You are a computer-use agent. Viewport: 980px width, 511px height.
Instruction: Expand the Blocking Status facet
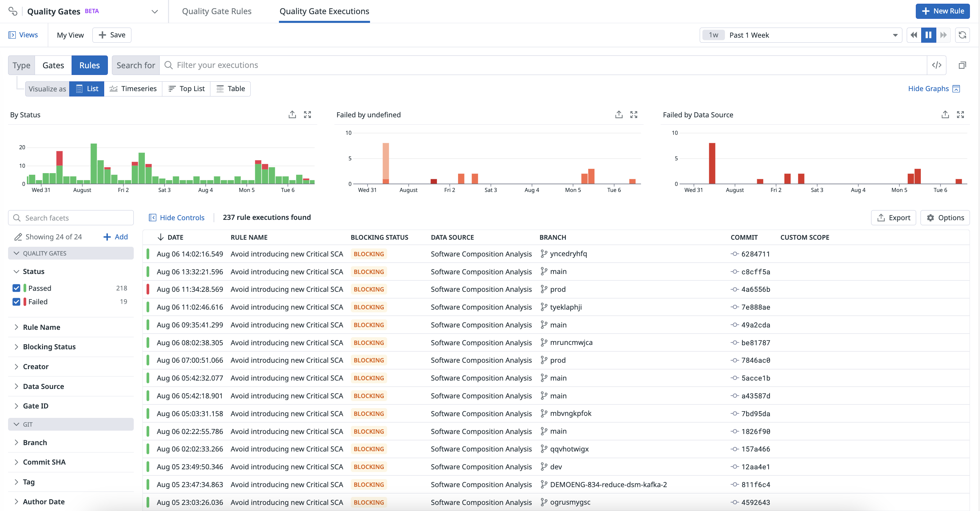click(x=49, y=347)
